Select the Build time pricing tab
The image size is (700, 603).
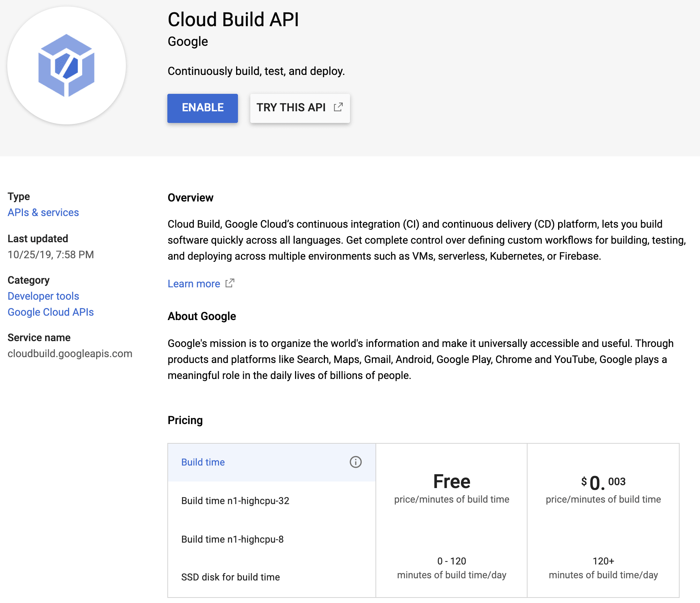click(272, 462)
